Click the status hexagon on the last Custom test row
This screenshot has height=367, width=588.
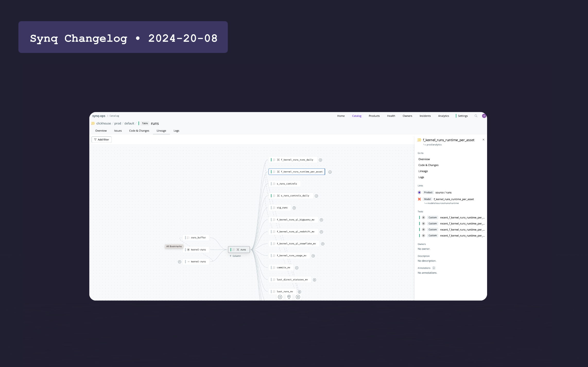pyautogui.click(x=423, y=235)
